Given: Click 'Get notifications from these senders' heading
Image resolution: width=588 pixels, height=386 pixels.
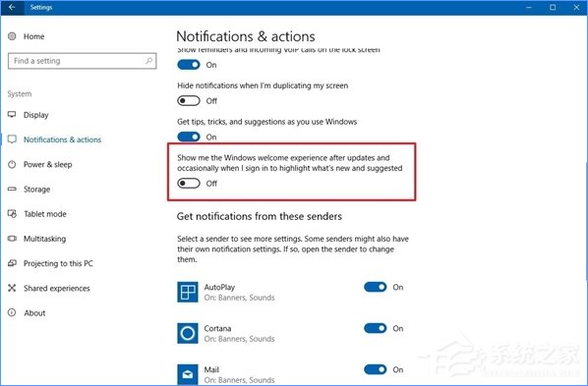Looking at the screenshot, I should click(260, 216).
